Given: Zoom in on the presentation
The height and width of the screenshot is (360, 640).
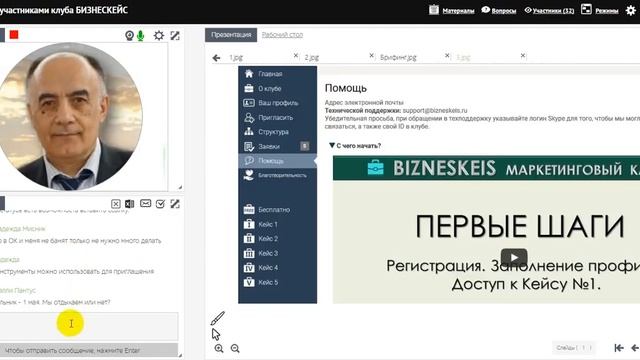Looking at the screenshot, I should click(219, 348).
